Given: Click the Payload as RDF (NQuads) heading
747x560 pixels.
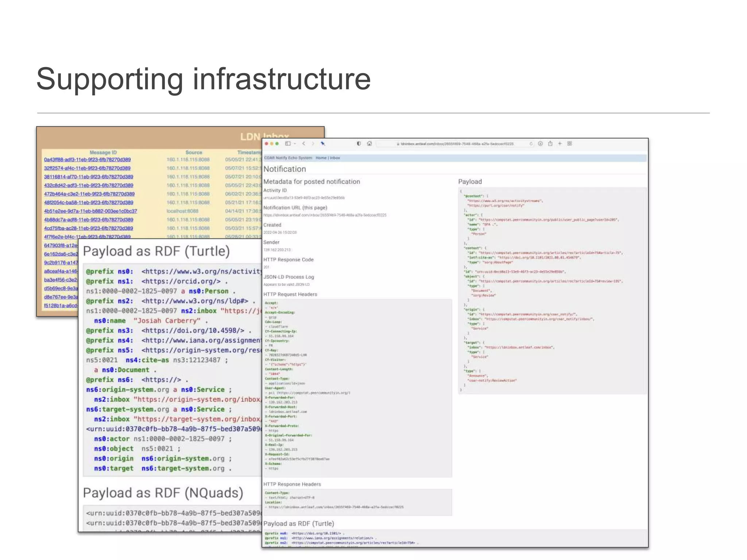Looking at the screenshot, I should (163, 493).
